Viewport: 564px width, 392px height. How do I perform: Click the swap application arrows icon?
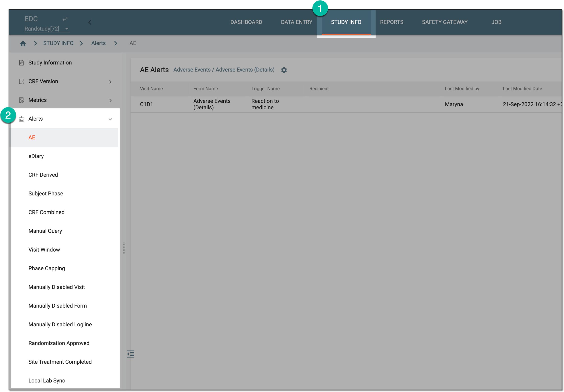pyautogui.click(x=65, y=19)
